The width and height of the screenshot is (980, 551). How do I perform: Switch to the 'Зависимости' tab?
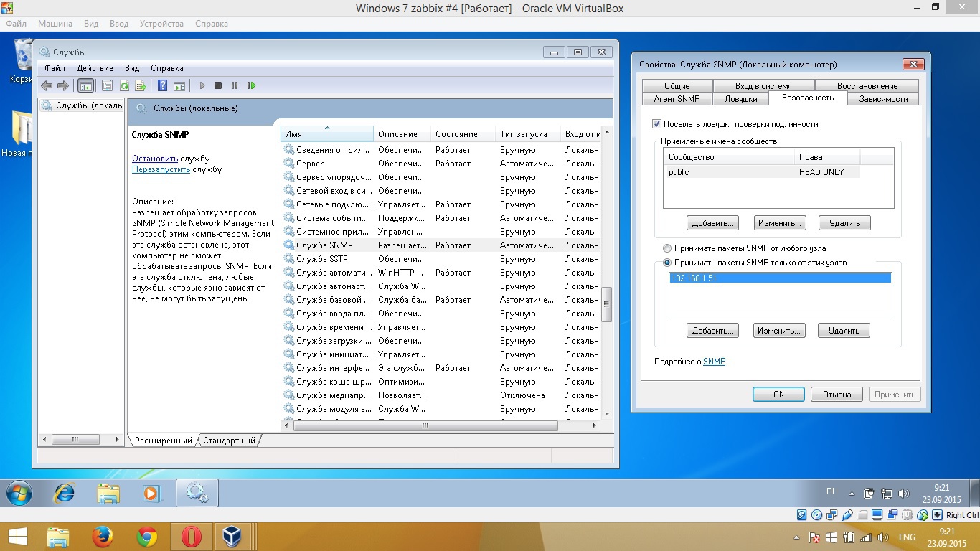(x=883, y=99)
